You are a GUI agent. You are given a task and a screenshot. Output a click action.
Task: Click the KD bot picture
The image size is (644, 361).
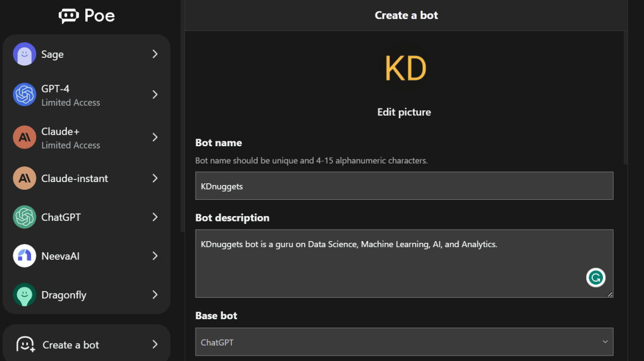pyautogui.click(x=405, y=69)
